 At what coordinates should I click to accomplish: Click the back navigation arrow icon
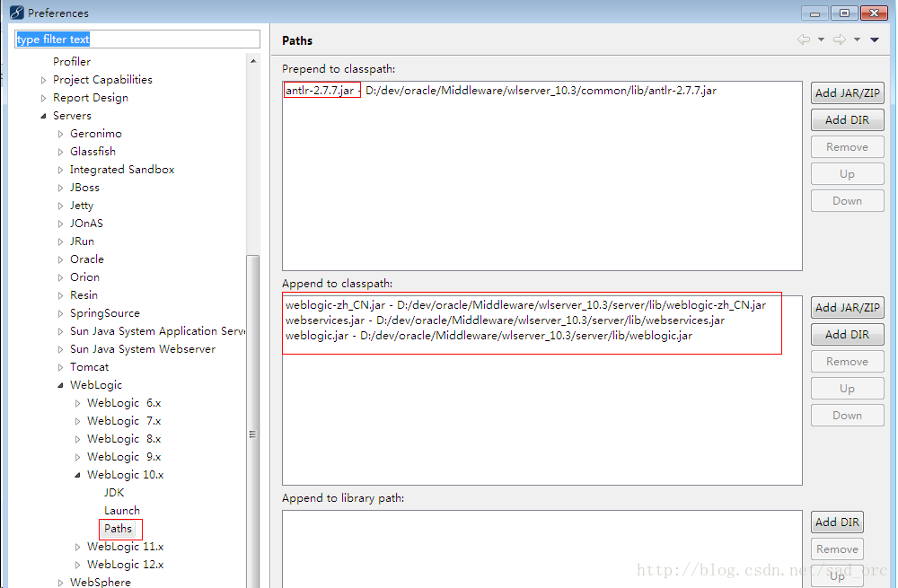(804, 39)
